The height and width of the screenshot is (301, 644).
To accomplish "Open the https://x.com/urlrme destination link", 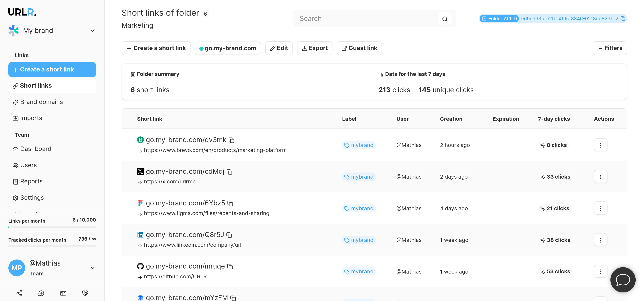I will pos(170,182).
